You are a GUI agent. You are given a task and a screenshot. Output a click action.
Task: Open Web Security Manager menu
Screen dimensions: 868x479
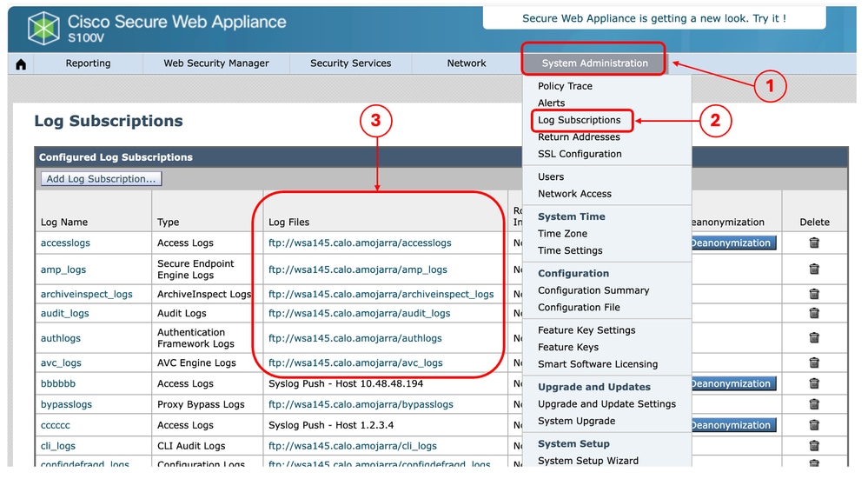[215, 63]
